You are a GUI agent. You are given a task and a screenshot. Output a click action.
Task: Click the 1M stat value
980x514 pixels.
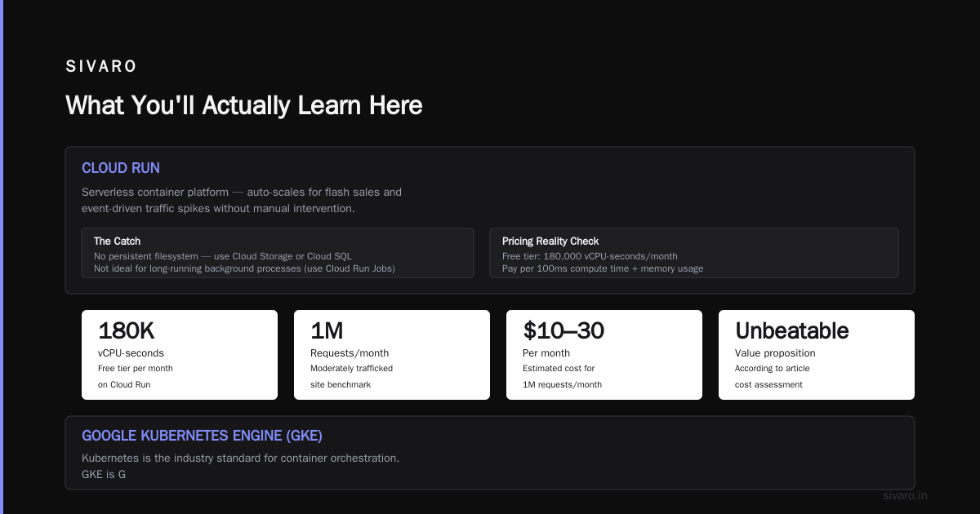tap(327, 330)
